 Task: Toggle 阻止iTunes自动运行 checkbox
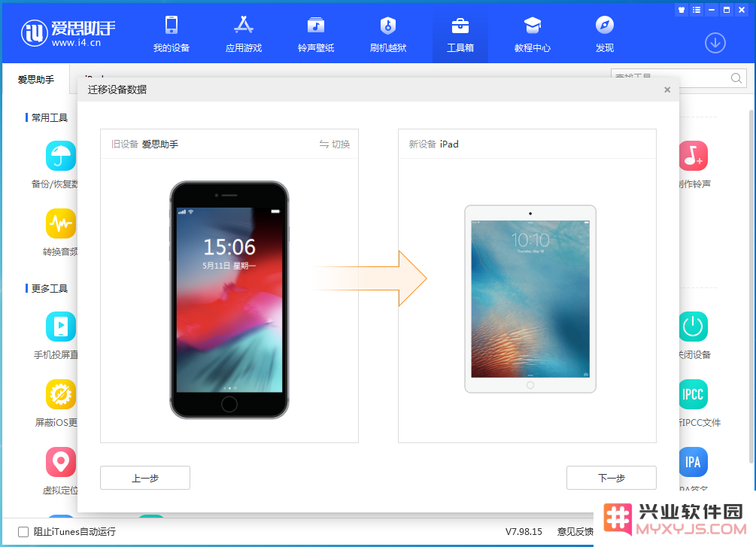[23, 531]
